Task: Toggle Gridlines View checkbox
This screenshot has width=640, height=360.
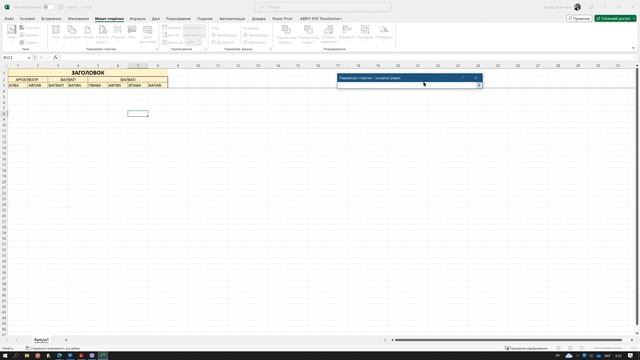Action: pyautogui.click(x=213, y=35)
